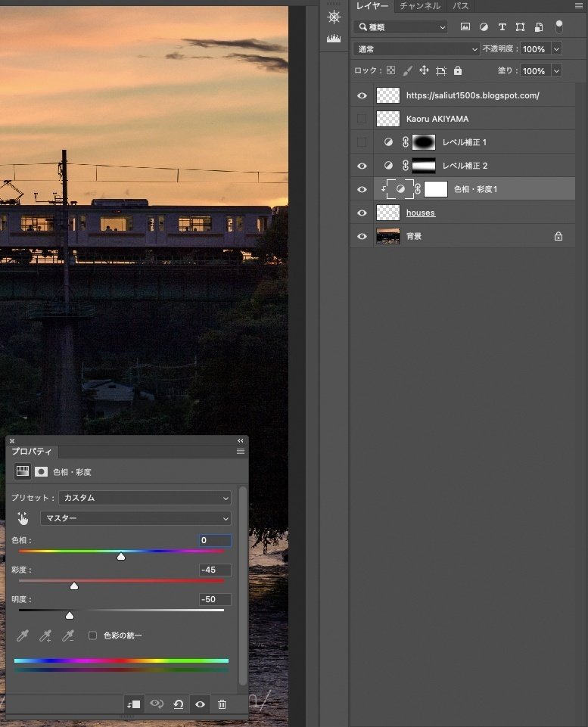Select the レベル補正 2 layer mask thumbnail

[x=424, y=166]
